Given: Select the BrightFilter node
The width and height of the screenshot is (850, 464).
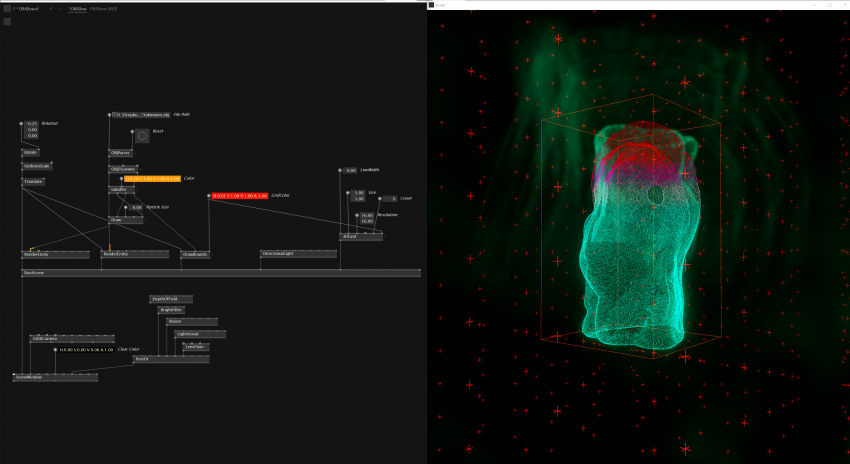Looking at the screenshot, I should pyautogui.click(x=171, y=310).
